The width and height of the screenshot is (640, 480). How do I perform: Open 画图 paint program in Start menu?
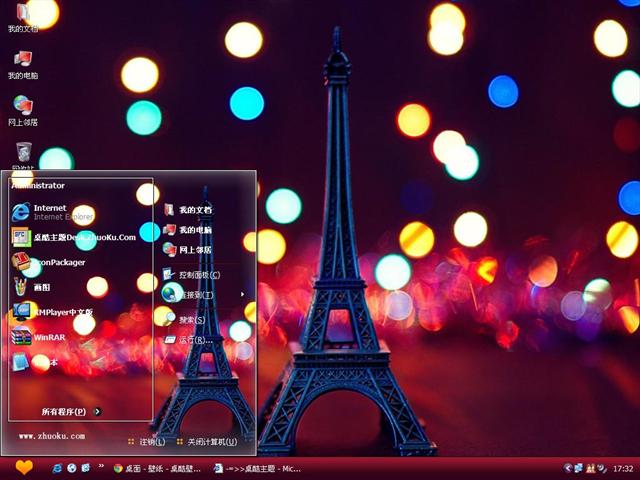32,287
